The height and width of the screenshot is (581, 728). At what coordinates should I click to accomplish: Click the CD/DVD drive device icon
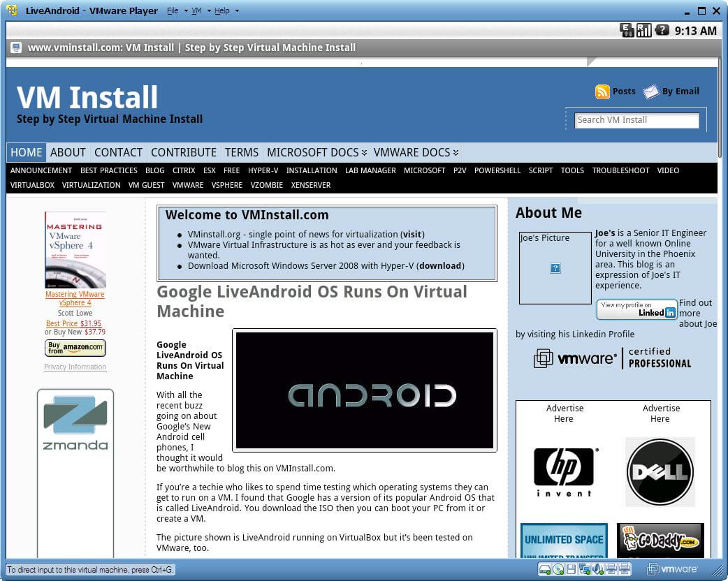tap(558, 569)
